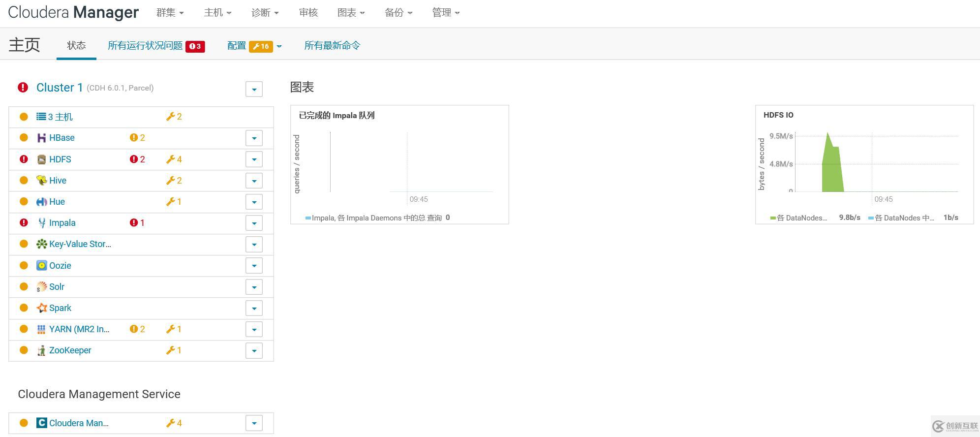Click the Cloudera Management Service C icon
The image size is (980, 437).
coord(42,423)
